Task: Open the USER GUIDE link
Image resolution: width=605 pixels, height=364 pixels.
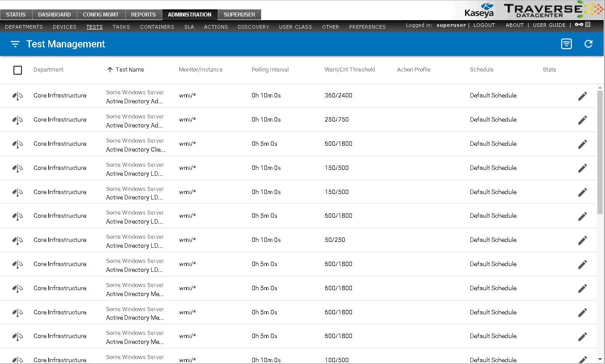Action: [x=549, y=25]
